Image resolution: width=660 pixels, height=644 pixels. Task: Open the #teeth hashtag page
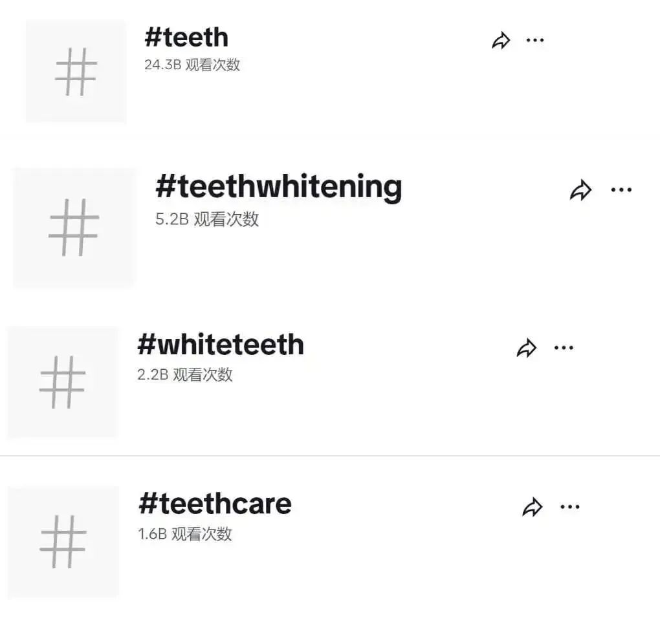click(186, 38)
